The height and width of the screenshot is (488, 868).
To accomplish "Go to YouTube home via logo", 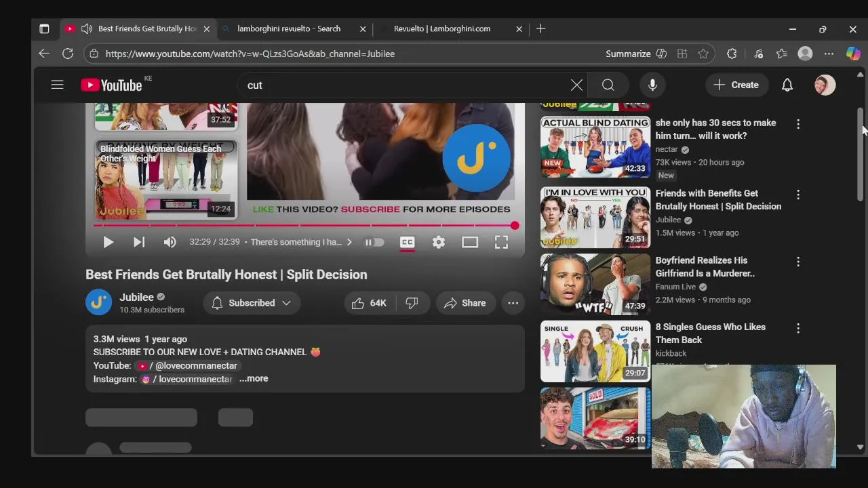I will point(111,85).
